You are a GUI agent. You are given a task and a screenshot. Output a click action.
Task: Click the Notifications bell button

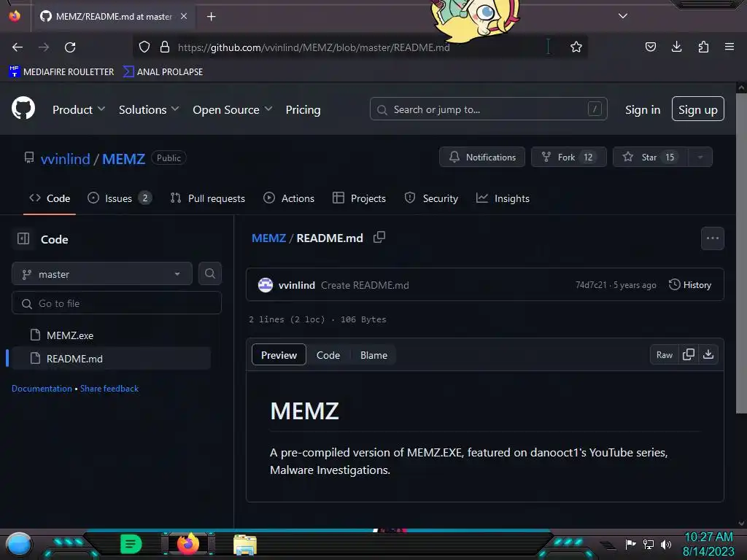[x=482, y=157]
